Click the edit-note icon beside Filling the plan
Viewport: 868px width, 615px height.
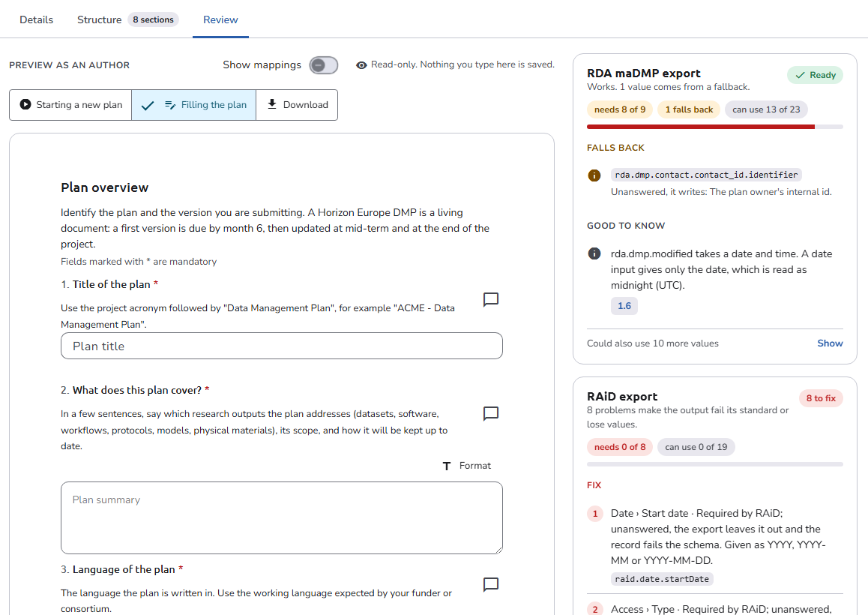[x=170, y=105]
